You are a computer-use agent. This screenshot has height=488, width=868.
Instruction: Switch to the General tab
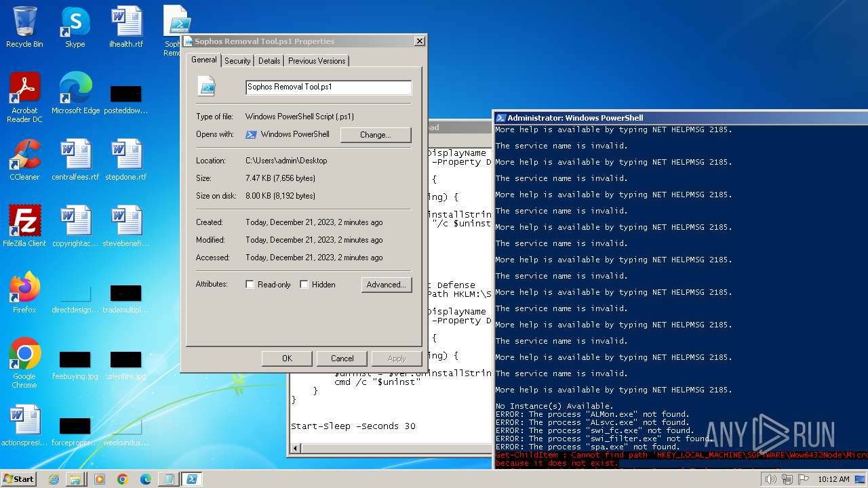[x=203, y=60]
